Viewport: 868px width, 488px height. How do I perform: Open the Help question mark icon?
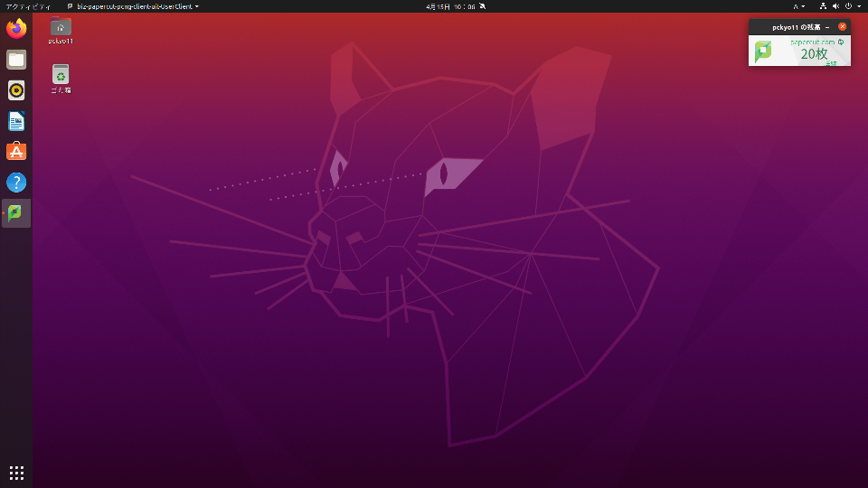[16, 182]
